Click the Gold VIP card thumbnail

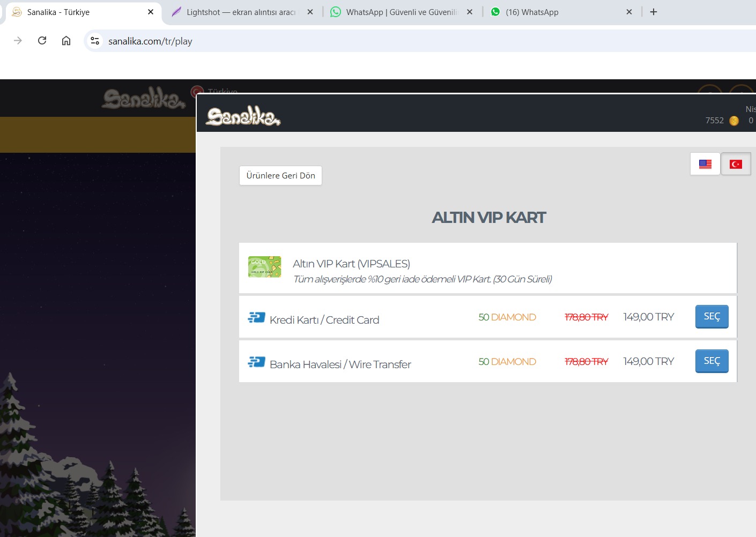coord(264,267)
